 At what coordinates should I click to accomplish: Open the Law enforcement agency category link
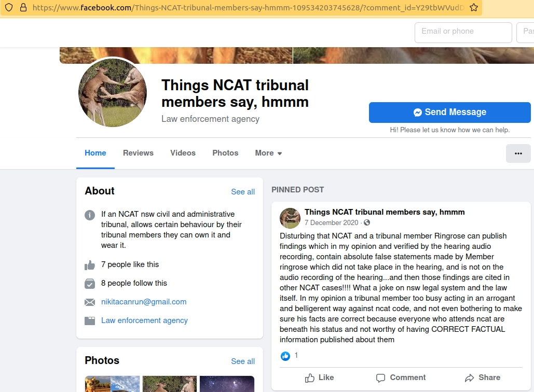[x=144, y=320]
